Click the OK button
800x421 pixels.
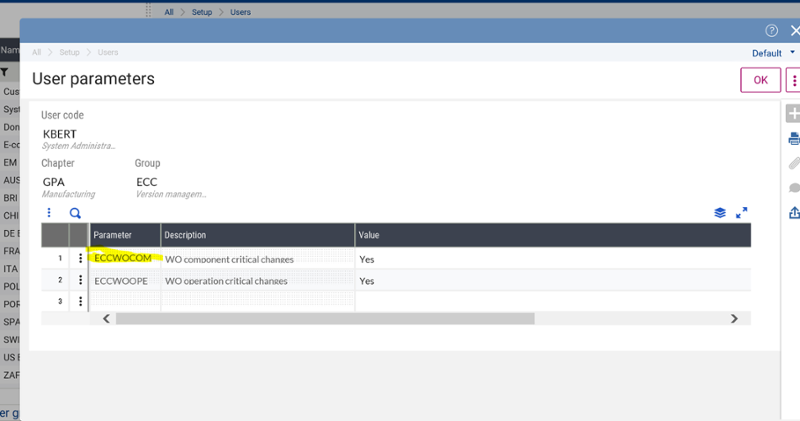pos(760,80)
